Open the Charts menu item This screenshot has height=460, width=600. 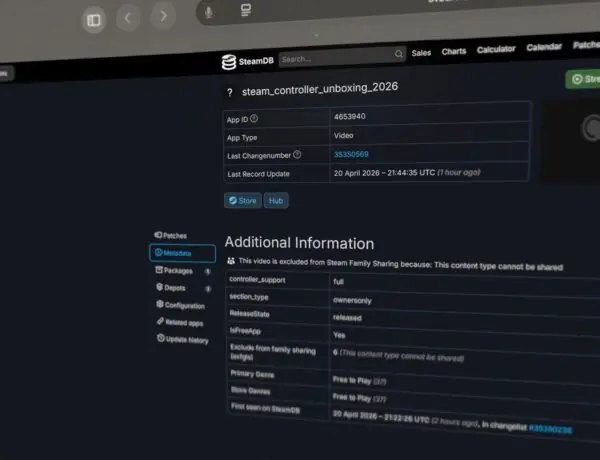(454, 51)
